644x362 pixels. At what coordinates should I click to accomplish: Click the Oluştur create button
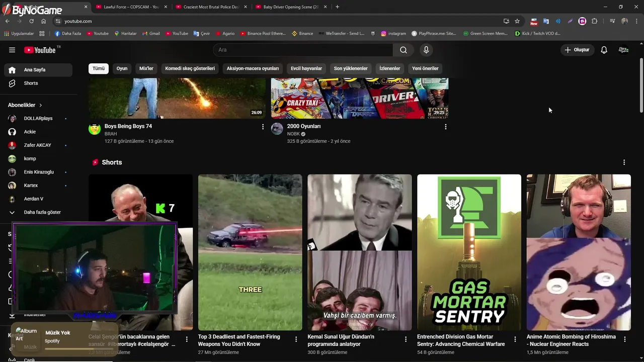point(577,50)
